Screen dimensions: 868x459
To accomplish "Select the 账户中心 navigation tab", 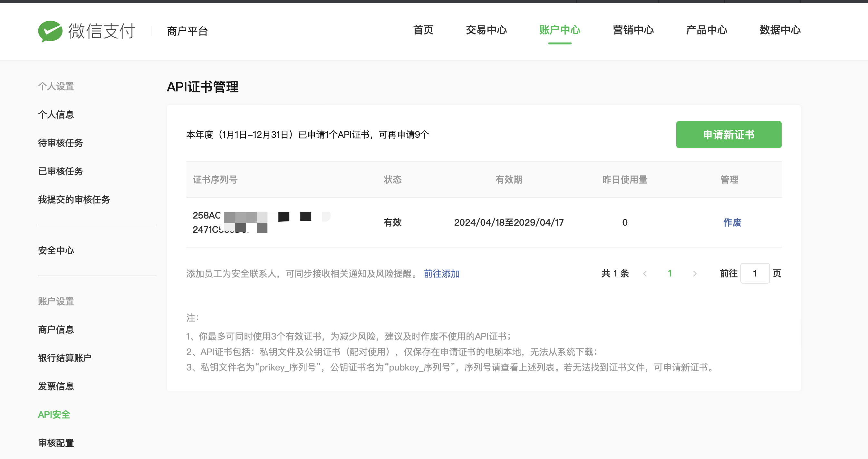I will tap(560, 30).
